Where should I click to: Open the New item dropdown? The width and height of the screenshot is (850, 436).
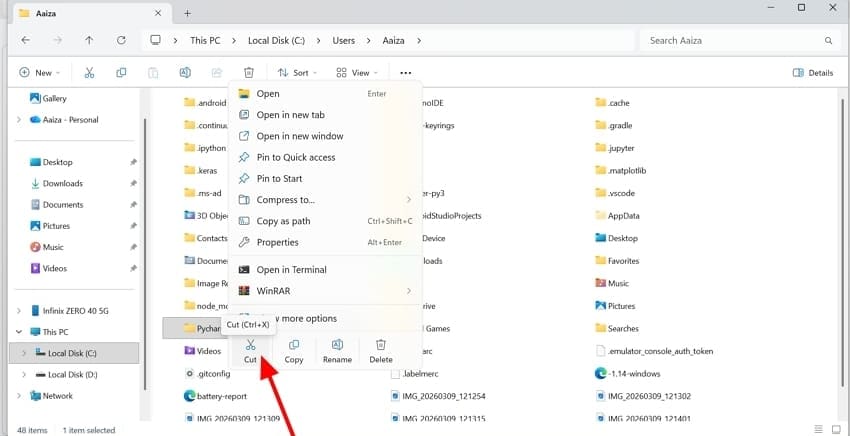[x=40, y=73]
